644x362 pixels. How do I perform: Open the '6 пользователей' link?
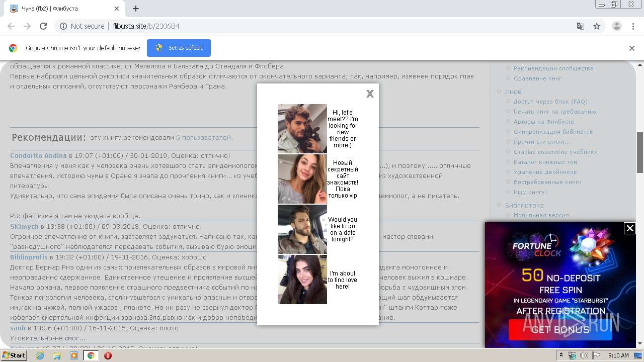pos(203,138)
